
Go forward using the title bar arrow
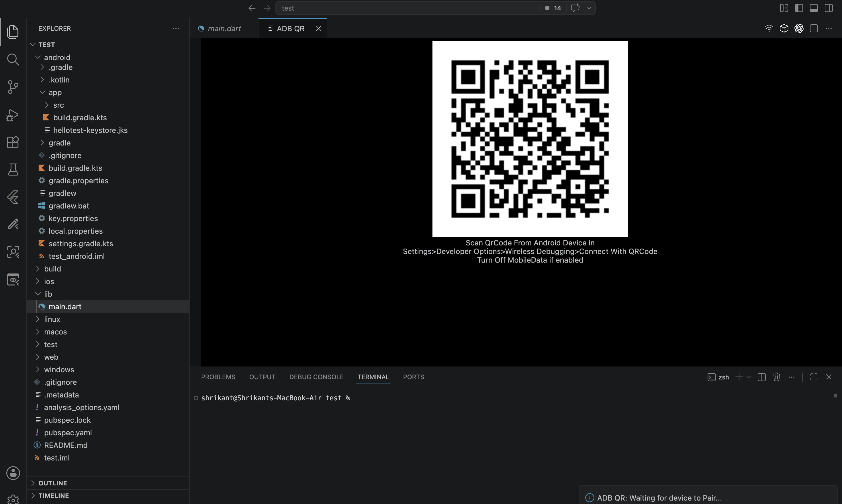coord(267,8)
